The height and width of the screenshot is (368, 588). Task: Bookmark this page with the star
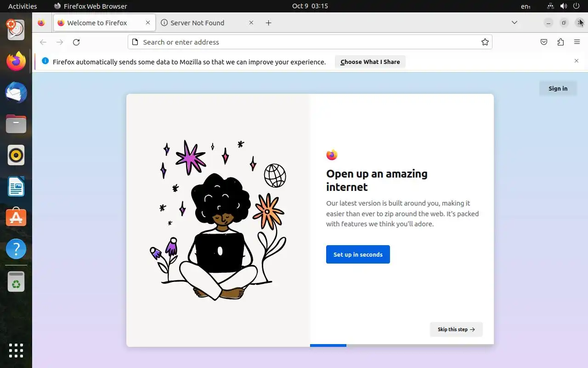tap(485, 42)
